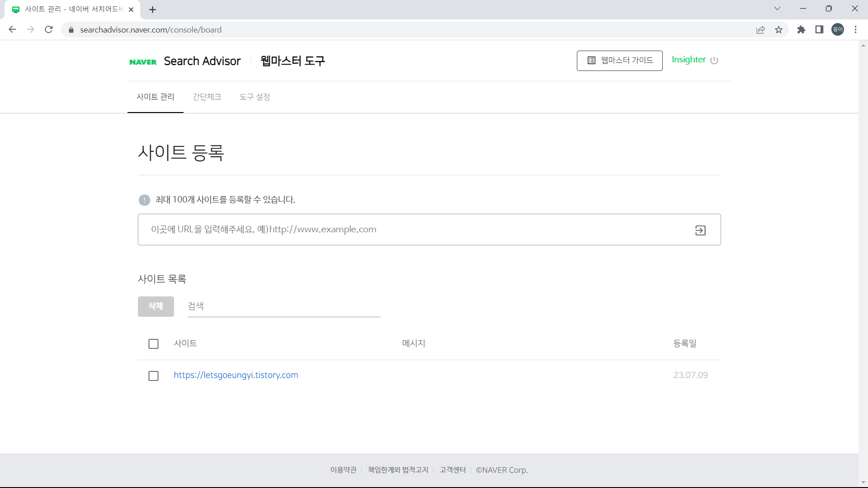Image resolution: width=868 pixels, height=488 pixels.
Task: Open the browser share icon
Action: pos(760,29)
